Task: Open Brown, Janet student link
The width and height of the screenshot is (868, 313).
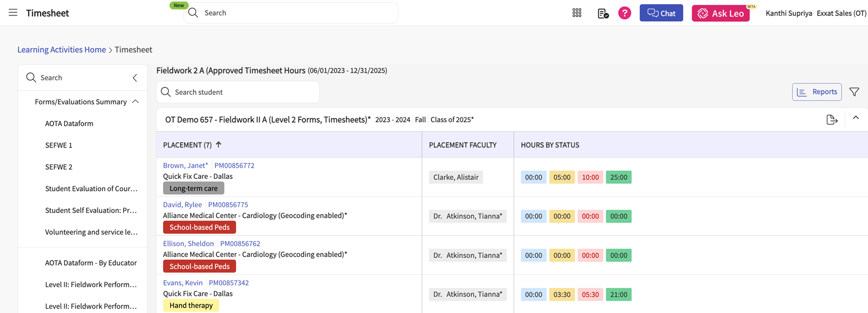Action: coord(185,166)
